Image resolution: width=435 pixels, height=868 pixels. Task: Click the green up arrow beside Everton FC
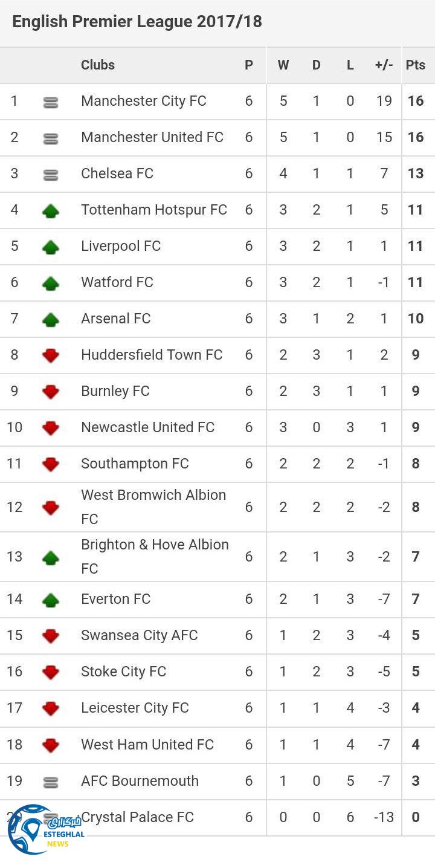51,600
